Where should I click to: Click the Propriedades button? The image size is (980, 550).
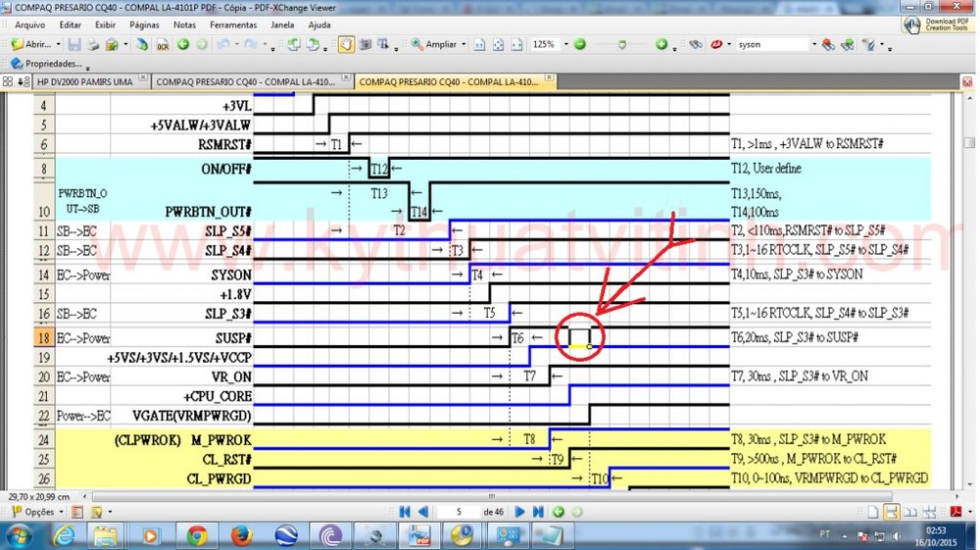pos(47,63)
